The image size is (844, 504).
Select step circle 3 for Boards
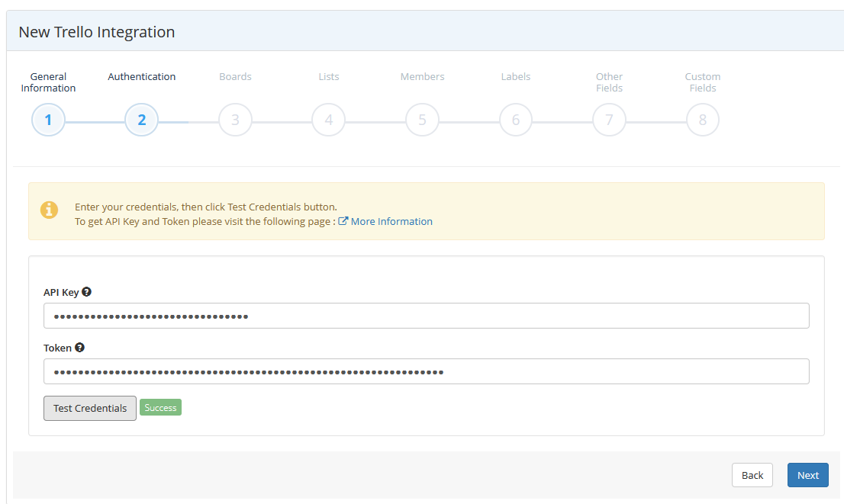(235, 120)
